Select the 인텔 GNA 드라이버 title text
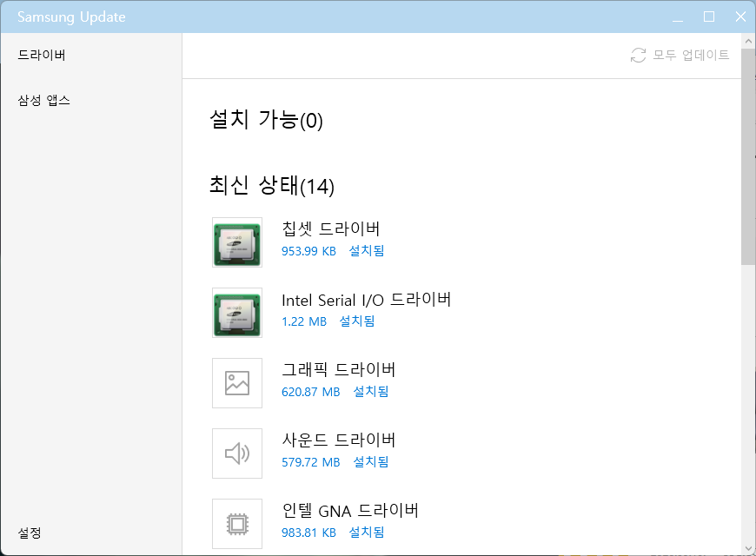 350,510
